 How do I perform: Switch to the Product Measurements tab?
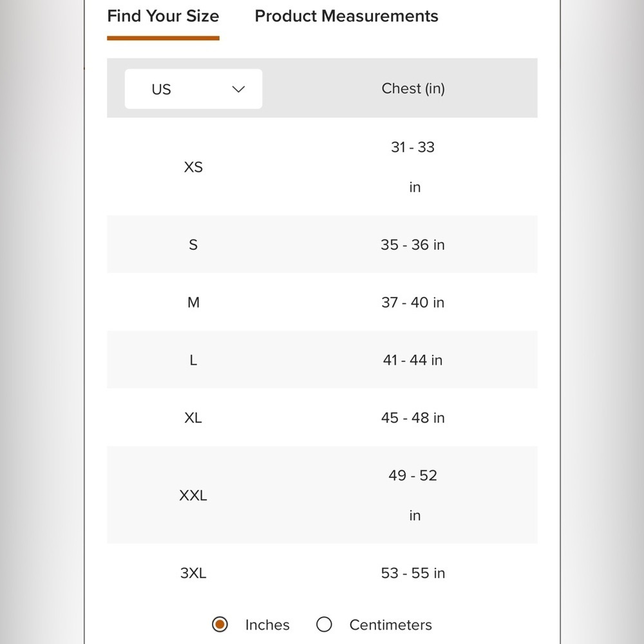coord(346,16)
